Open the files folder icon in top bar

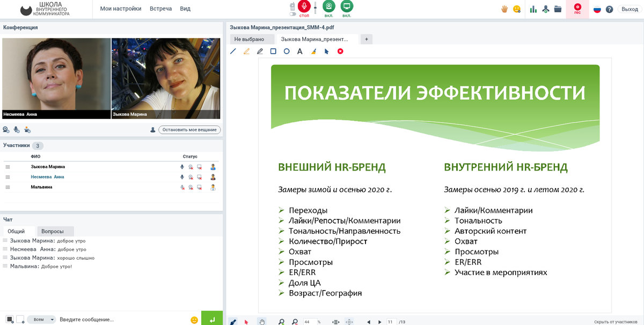pyautogui.click(x=558, y=9)
